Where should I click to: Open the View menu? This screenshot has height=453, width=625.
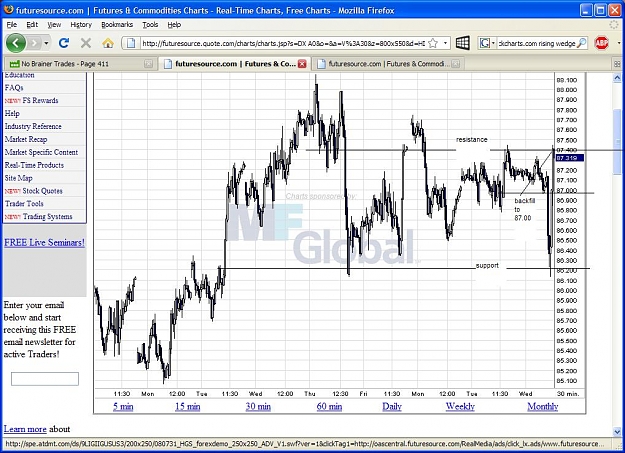click(54, 25)
